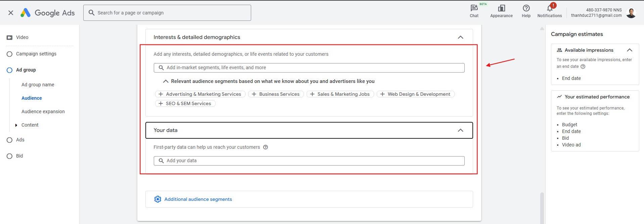The image size is (644, 224).
Task: Open Additional audience segments link
Action: click(198, 199)
